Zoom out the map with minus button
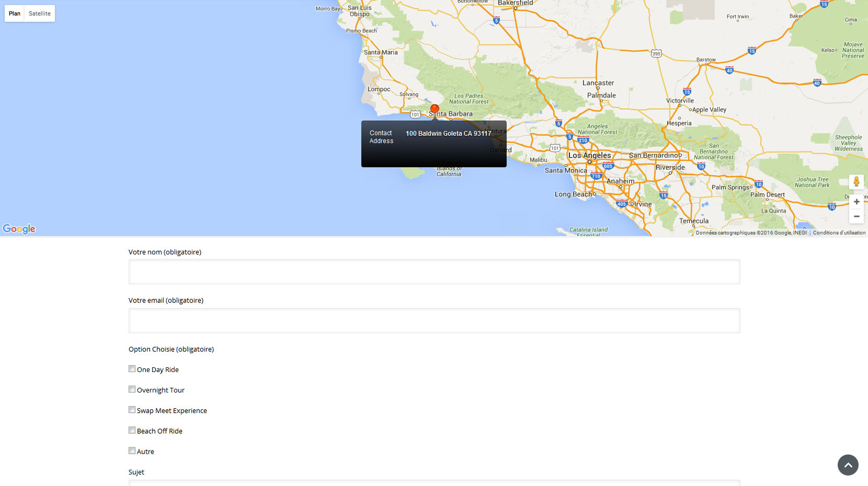 coord(856,216)
